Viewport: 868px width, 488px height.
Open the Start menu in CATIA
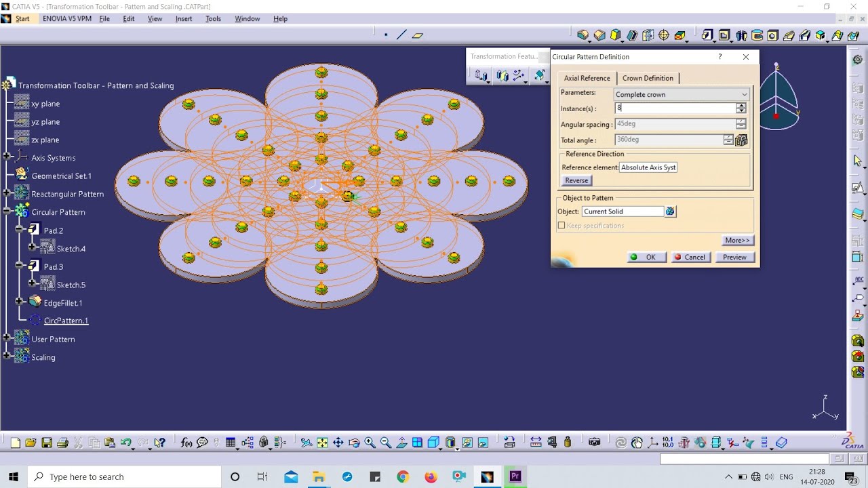[22, 19]
